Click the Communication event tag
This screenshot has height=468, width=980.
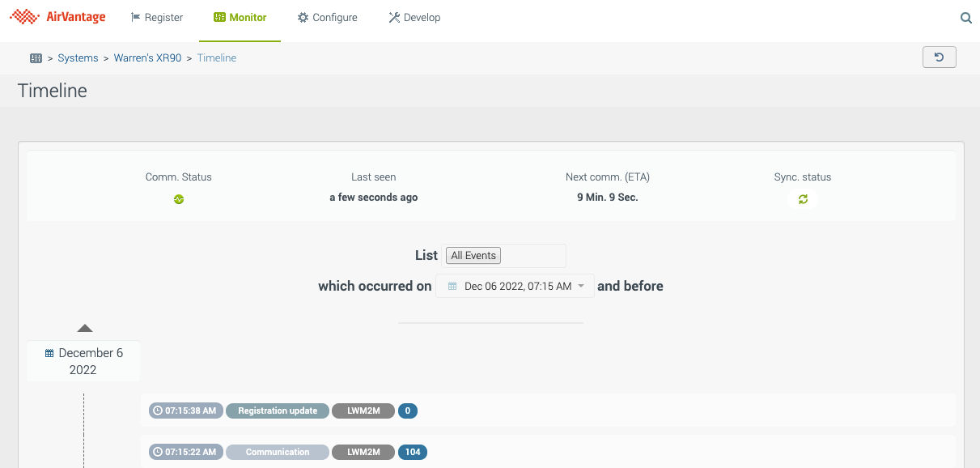pos(278,452)
